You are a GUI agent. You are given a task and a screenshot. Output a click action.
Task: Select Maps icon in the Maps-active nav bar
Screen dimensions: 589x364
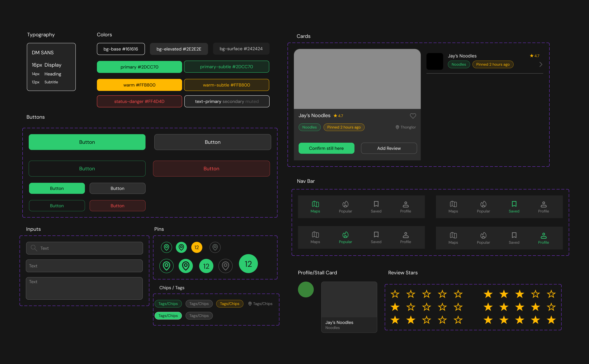tap(315, 204)
